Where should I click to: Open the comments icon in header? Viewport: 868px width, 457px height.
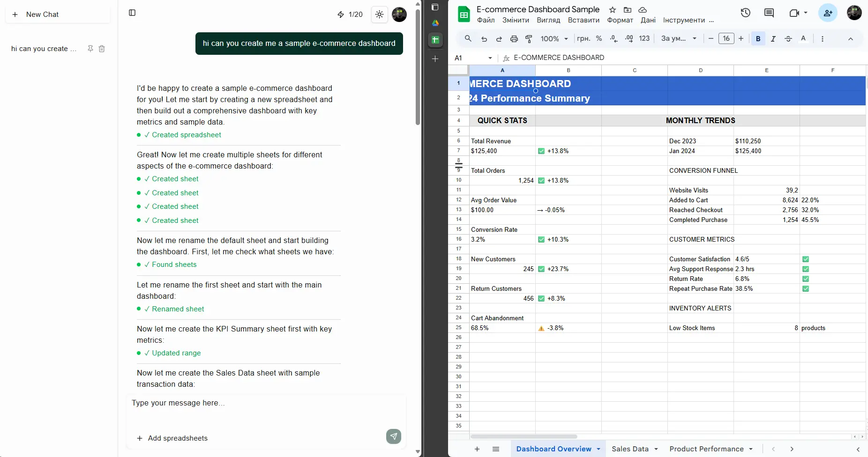coord(769,13)
